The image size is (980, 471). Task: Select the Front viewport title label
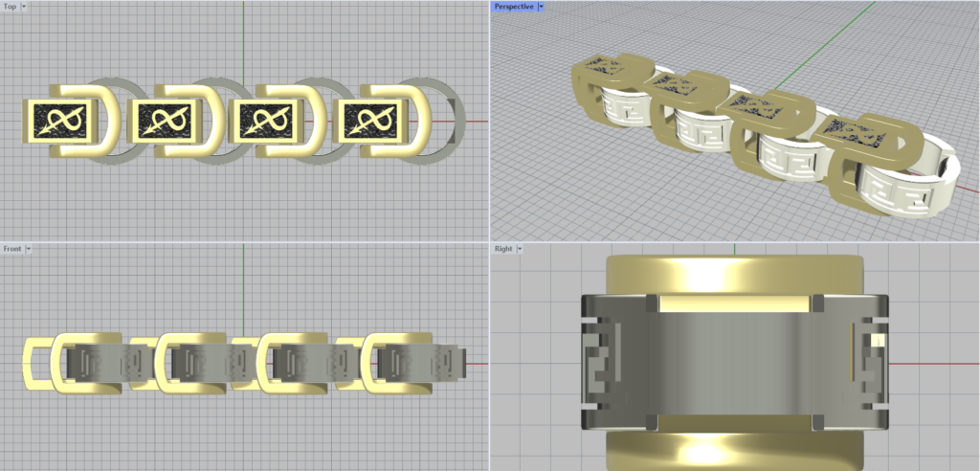coord(11,249)
